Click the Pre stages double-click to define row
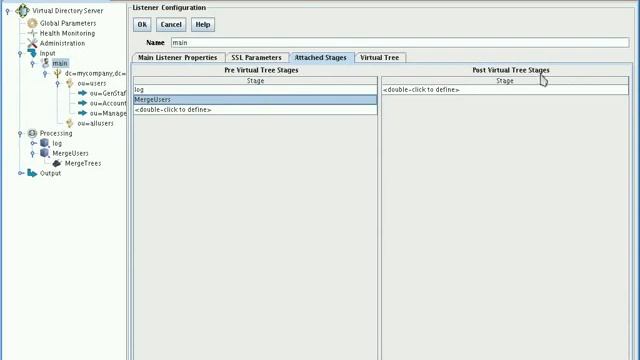Image resolution: width=640 pixels, height=360 pixels. [x=256, y=110]
